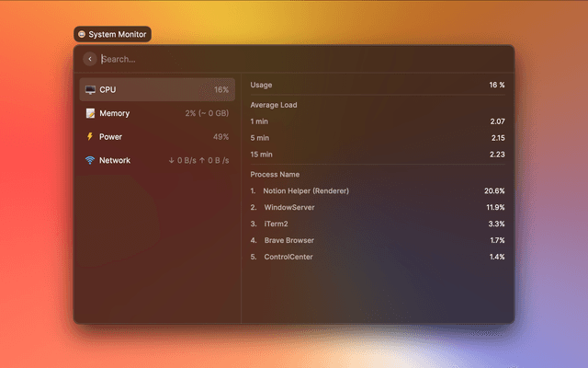Viewport: 588px width, 368px height.
Task: Select the iTerm2 process
Action: point(276,224)
